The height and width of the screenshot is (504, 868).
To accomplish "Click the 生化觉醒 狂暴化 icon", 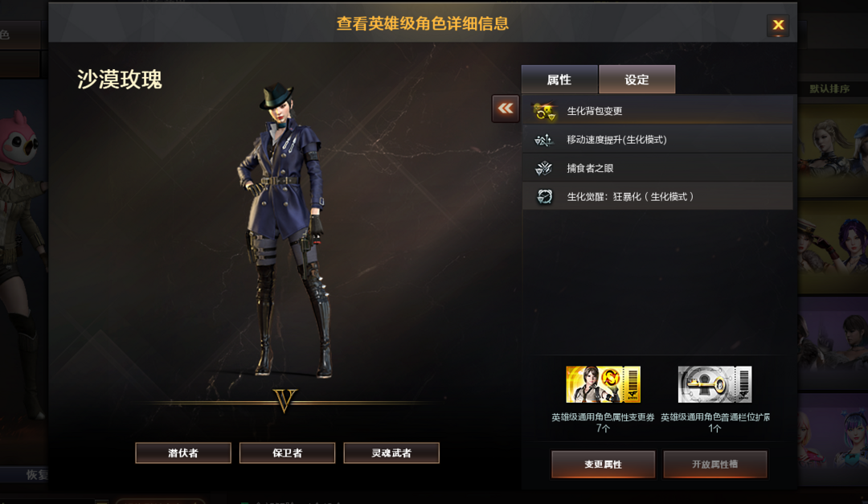I will pos(545,197).
